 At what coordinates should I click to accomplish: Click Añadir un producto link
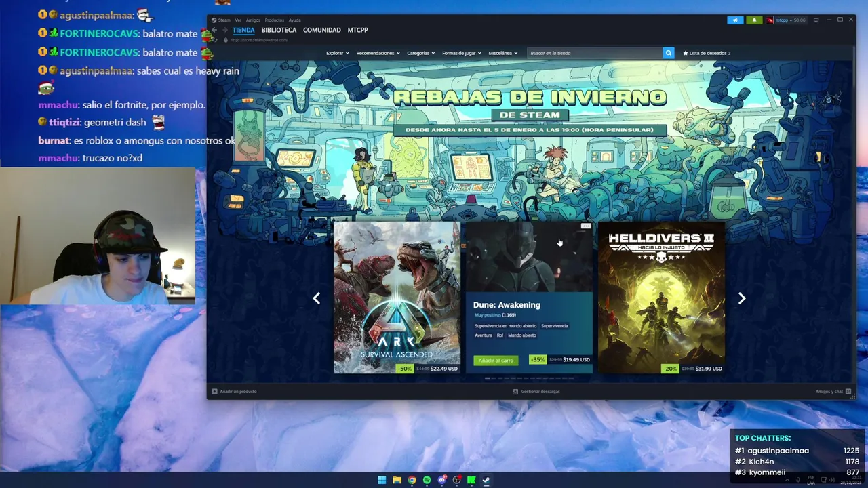click(x=238, y=391)
